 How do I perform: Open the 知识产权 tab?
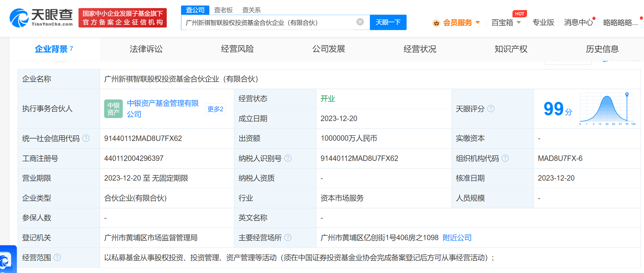511,49
